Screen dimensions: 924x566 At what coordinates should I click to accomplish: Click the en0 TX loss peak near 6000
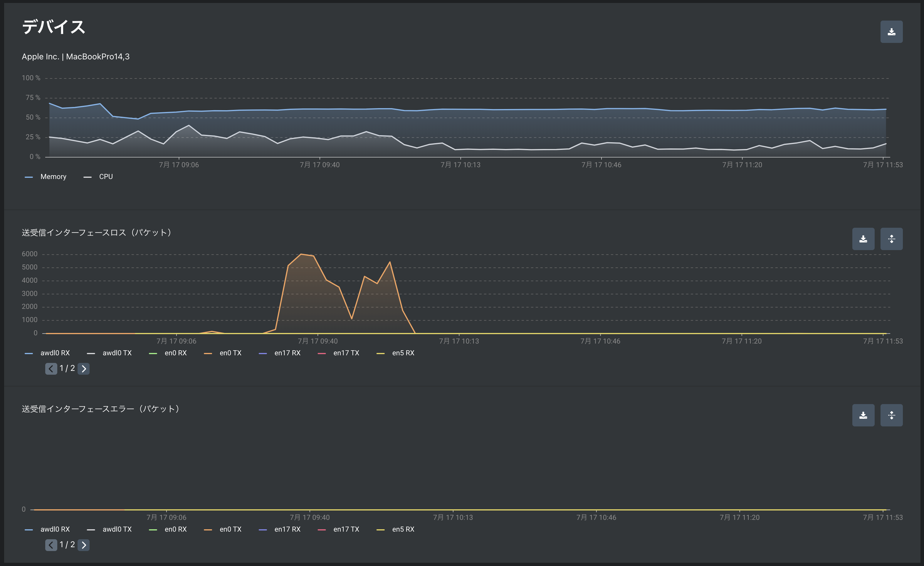(x=301, y=254)
